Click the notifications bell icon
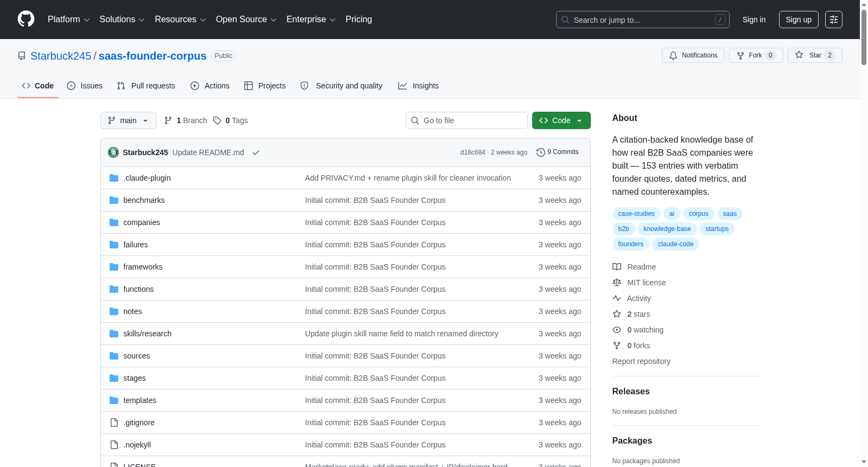Screen dimensions: 868x467 pyautogui.click(x=673, y=55)
